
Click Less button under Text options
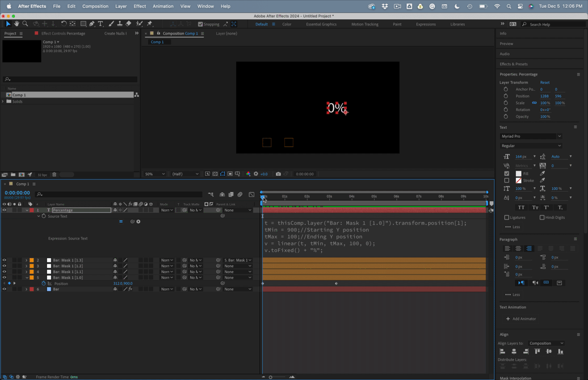pos(513,227)
